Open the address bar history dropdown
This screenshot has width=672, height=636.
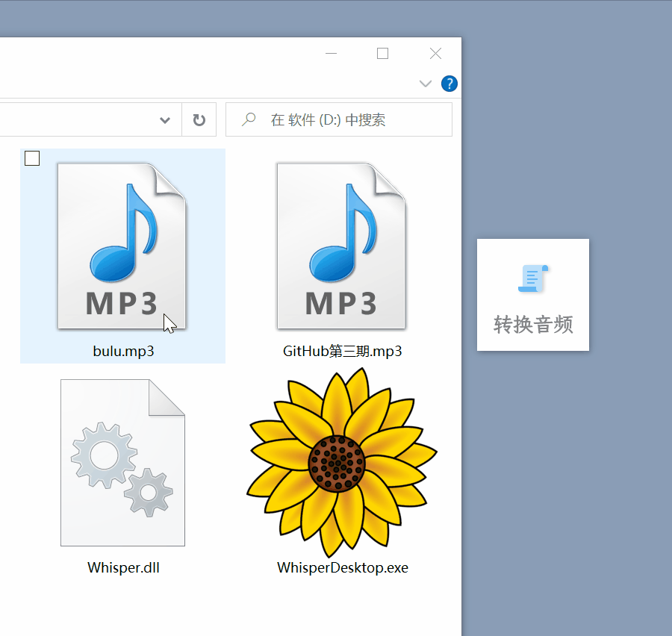[x=165, y=120]
